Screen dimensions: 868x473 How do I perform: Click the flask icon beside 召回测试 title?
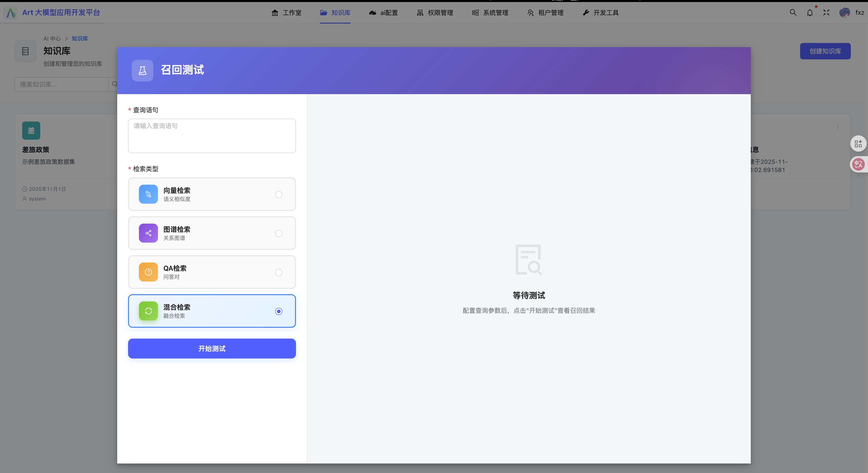(x=142, y=70)
